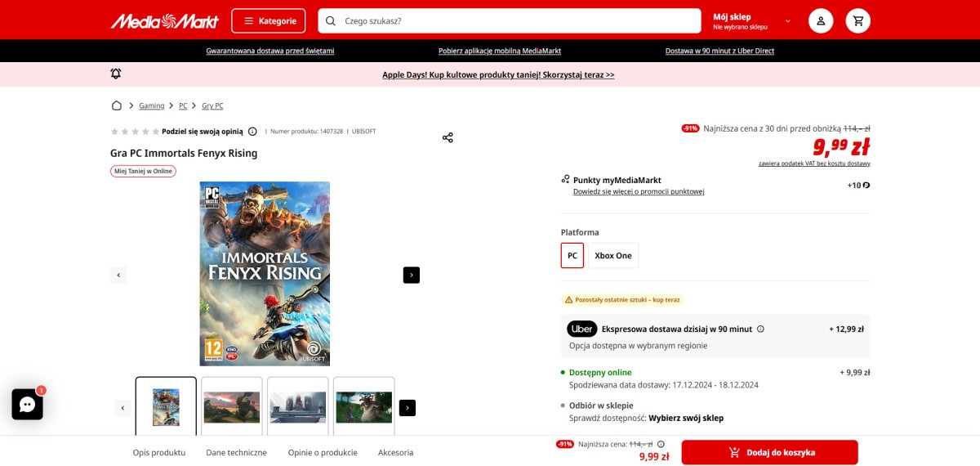Go to the MediaMarkt logo homepage

(x=165, y=20)
